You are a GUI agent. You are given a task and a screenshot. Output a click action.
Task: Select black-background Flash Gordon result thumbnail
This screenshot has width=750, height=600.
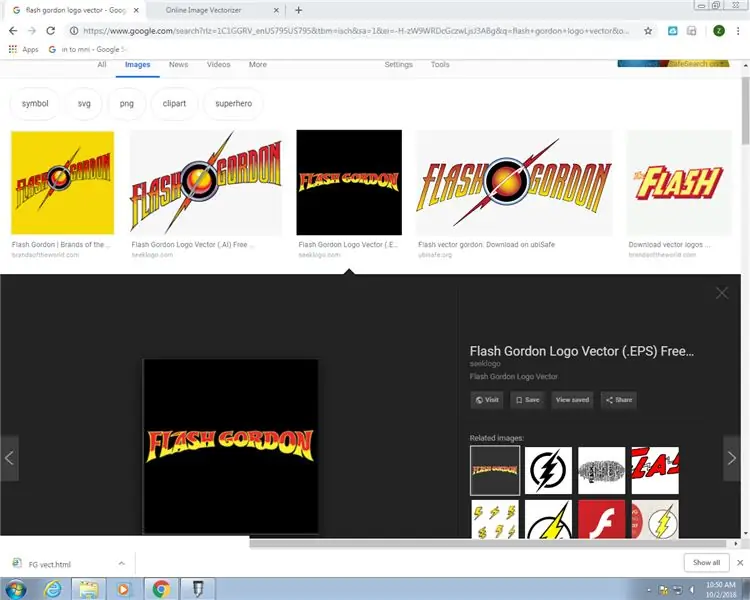coord(349,183)
